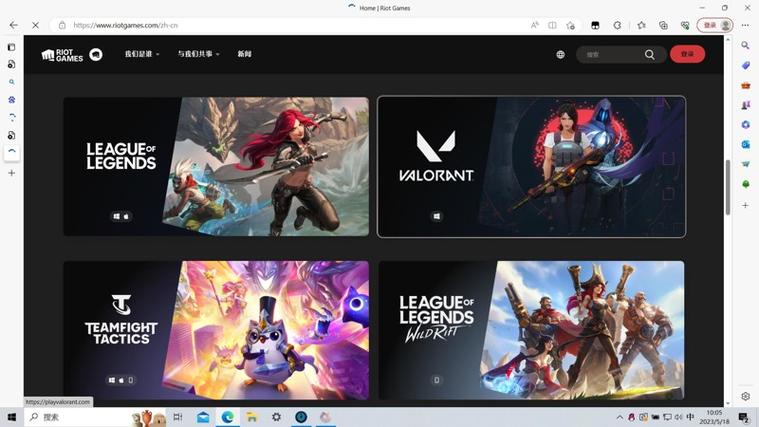Open the Mail app on the taskbar
The image size is (759, 427).
pyautogui.click(x=203, y=417)
